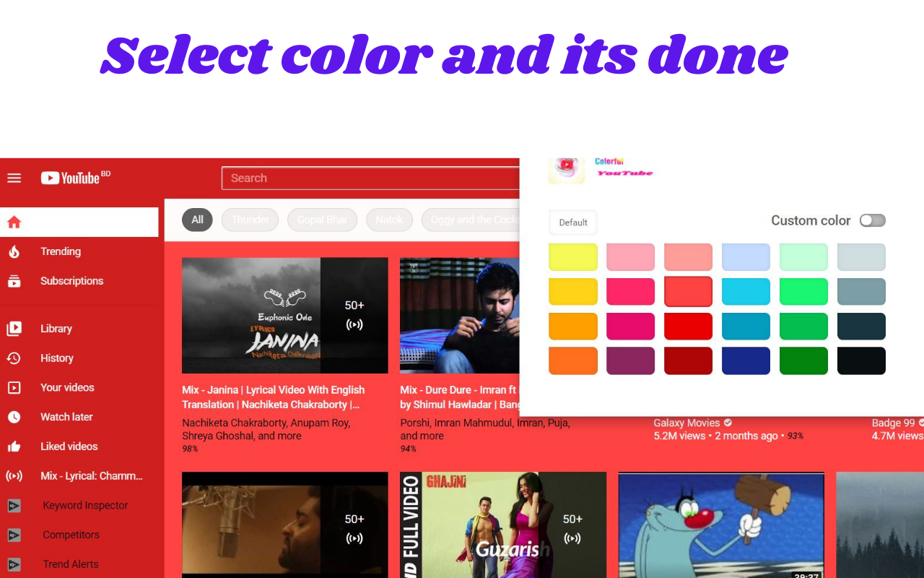Select the highlighted coral red swatch
This screenshot has width=924, height=578.
[x=689, y=292]
